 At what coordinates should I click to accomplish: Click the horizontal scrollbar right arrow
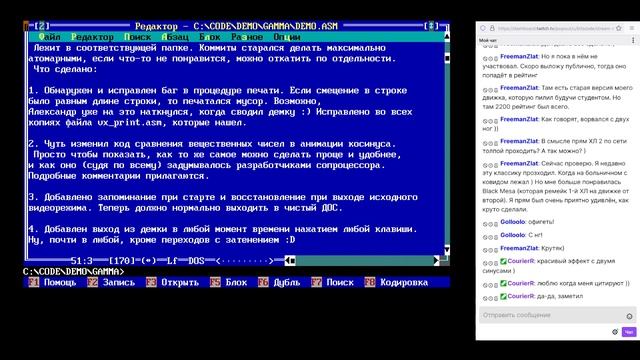[436, 260]
